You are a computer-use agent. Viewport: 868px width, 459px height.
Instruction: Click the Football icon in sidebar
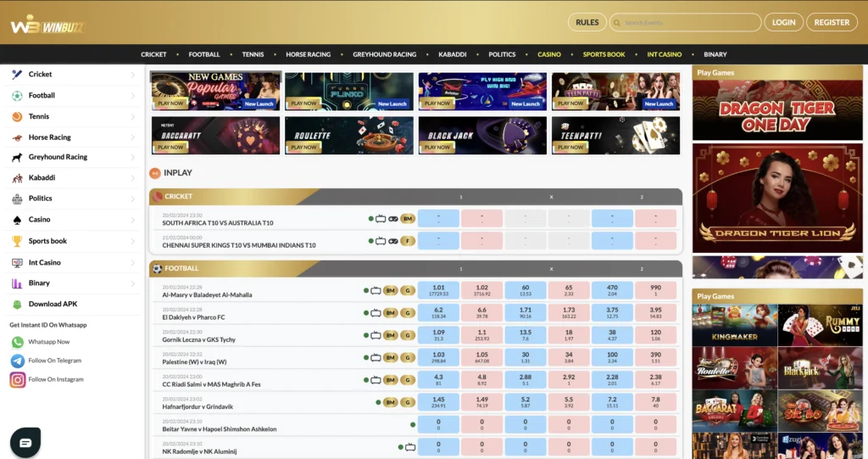tap(17, 95)
